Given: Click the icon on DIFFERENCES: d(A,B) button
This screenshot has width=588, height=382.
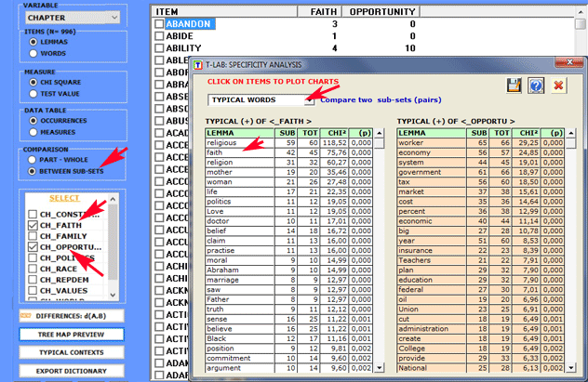Looking at the screenshot, I should coord(26,316).
